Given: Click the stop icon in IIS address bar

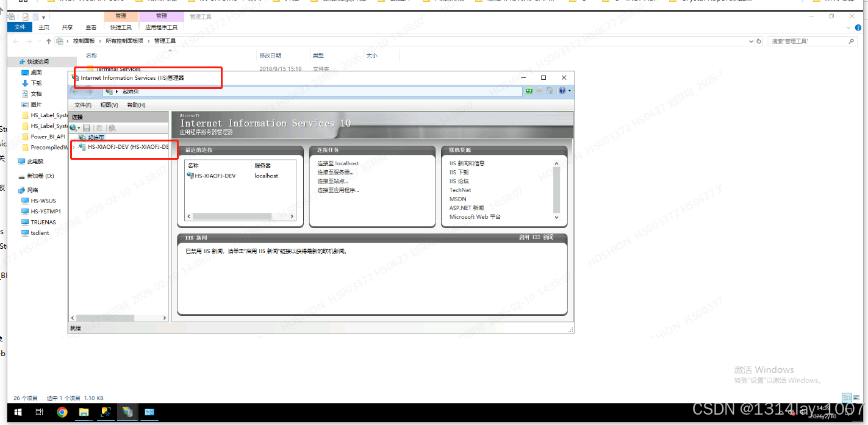Looking at the screenshot, I should 539,91.
